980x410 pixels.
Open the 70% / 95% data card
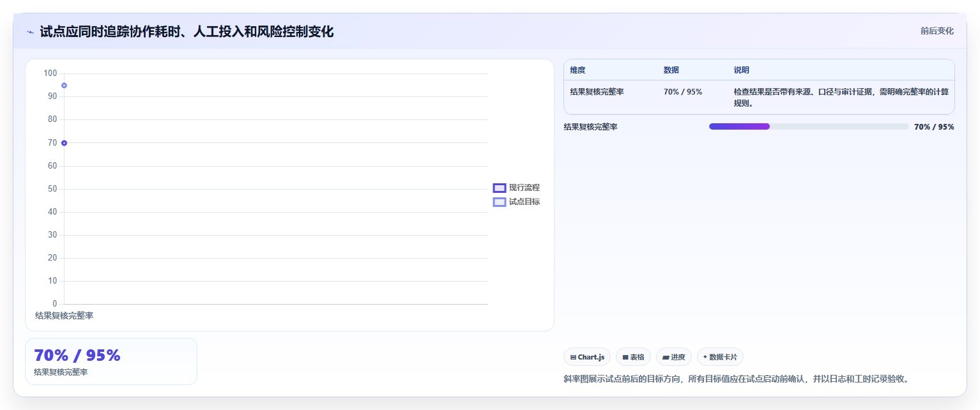pos(111,361)
